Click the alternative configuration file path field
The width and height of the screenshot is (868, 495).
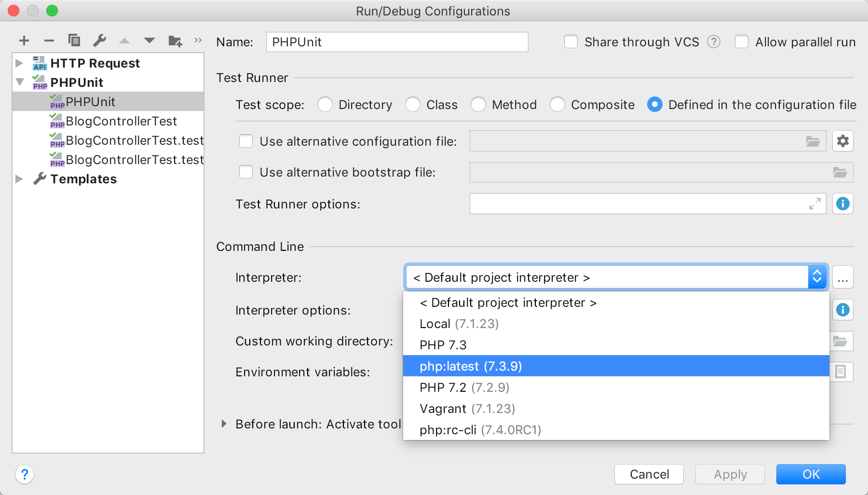[648, 141]
